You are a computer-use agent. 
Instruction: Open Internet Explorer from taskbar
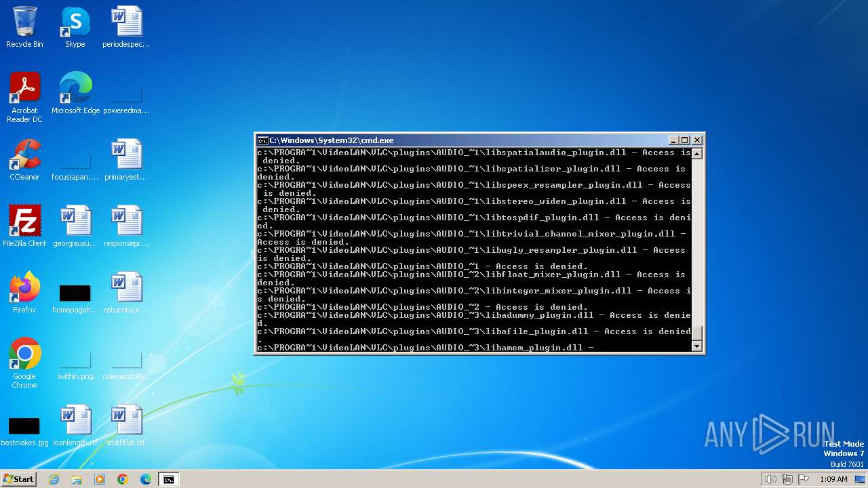click(x=54, y=479)
